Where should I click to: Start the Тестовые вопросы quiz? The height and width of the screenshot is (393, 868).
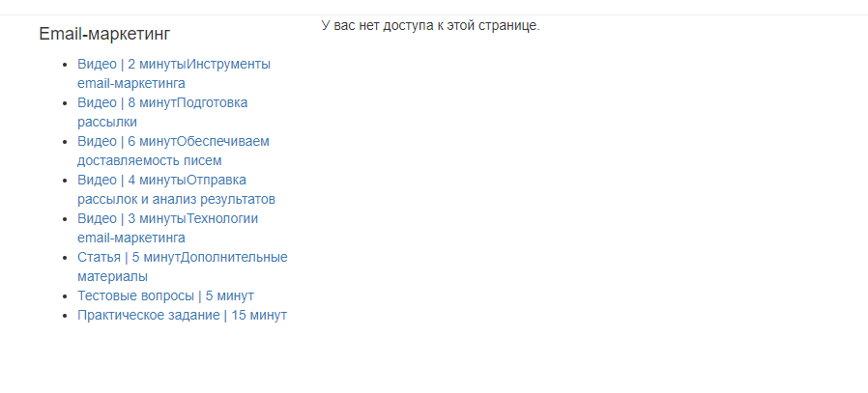tap(165, 296)
